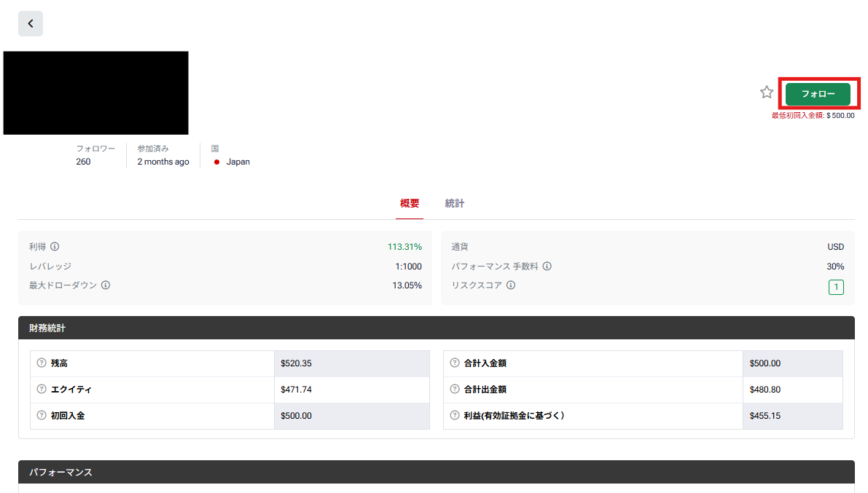Select the 概要 tab
This screenshot has width=868, height=493.
(410, 204)
